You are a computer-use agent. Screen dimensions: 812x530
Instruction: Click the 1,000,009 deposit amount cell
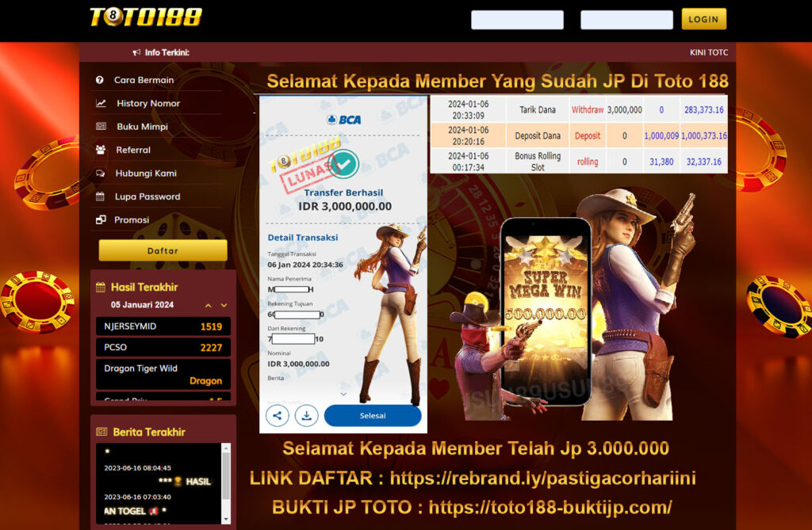(661, 135)
